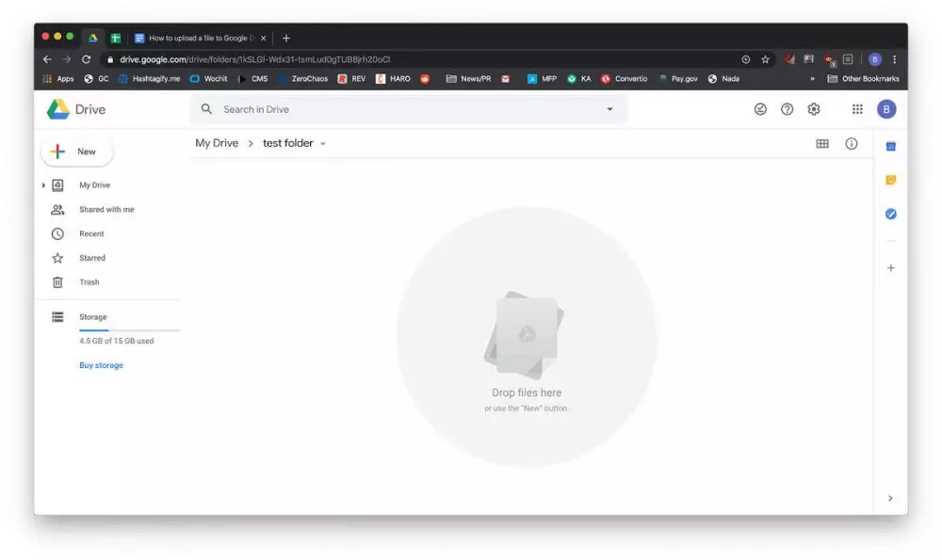Select the Starred sidebar item
The width and height of the screenshot is (942, 560).
[x=89, y=257]
